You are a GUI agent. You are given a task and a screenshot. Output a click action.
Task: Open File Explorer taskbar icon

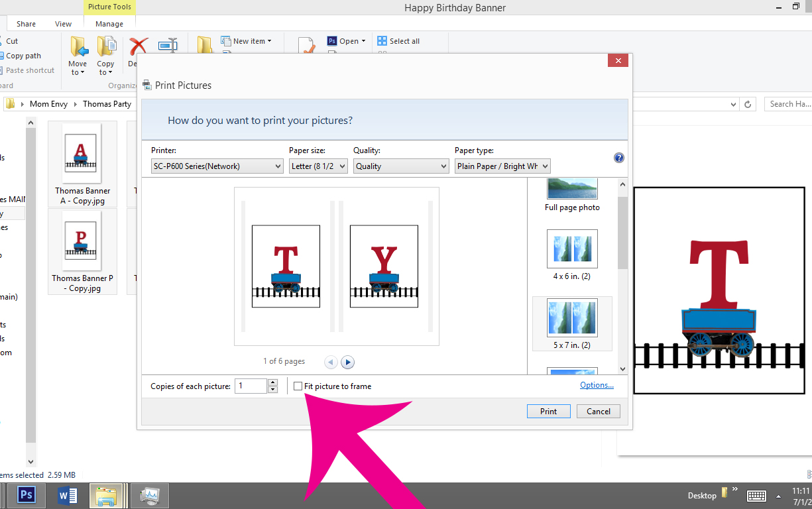(x=107, y=495)
